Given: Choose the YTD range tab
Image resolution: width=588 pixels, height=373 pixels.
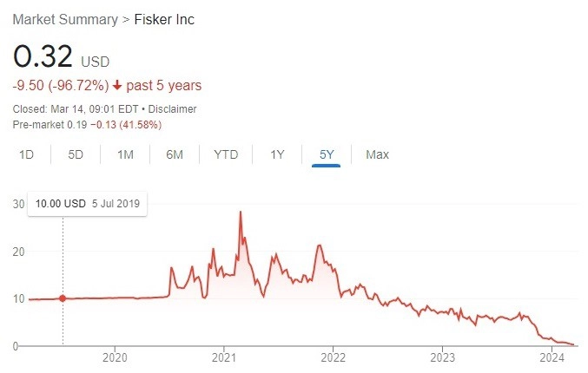Looking at the screenshot, I should [226, 154].
